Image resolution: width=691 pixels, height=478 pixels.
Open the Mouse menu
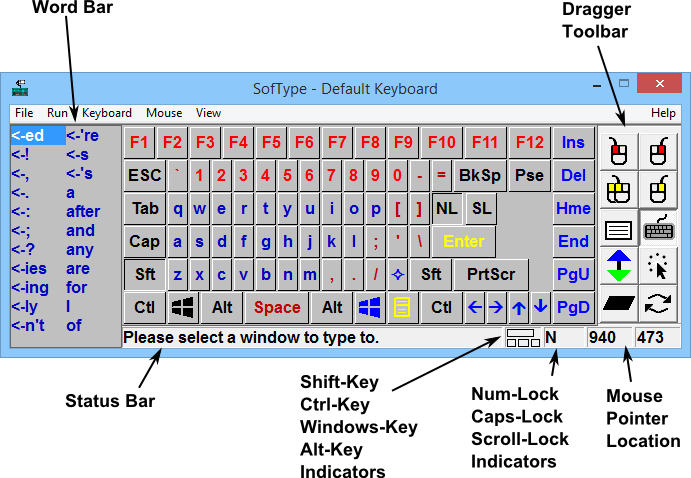pyautogui.click(x=164, y=113)
